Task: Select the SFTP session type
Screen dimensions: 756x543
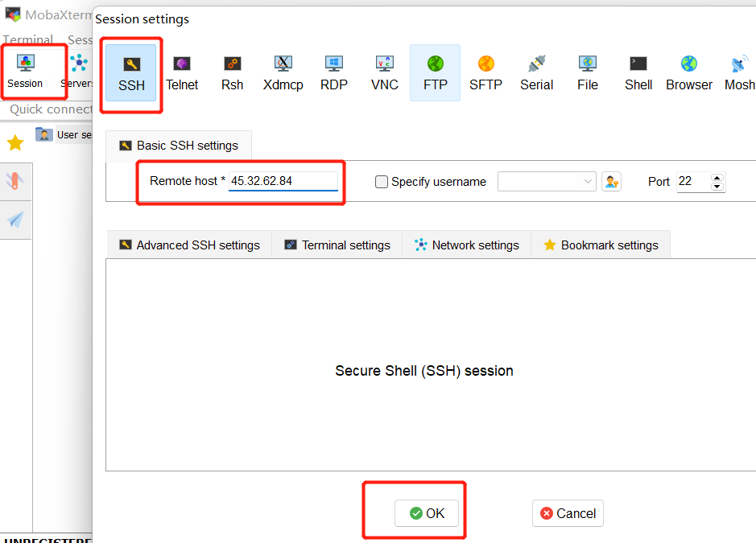Action: pos(486,73)
